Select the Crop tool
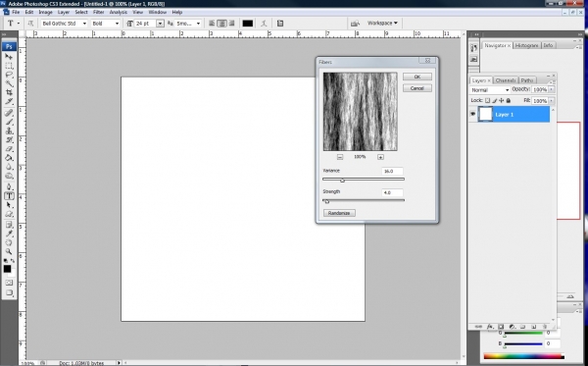 point(9,92)
